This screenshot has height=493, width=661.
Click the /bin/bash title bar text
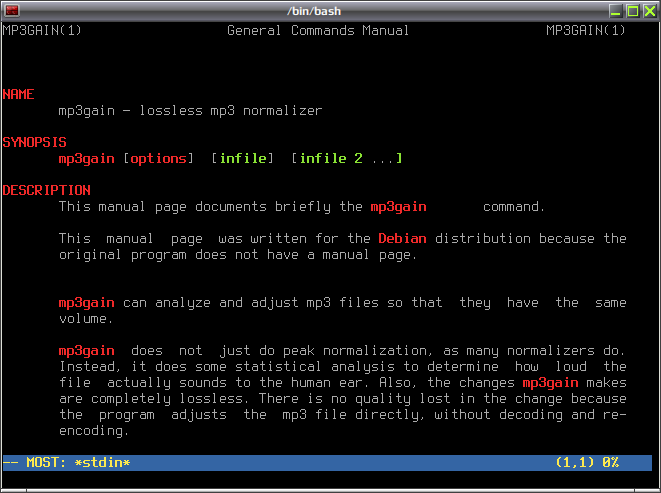[x=314, y=11]
